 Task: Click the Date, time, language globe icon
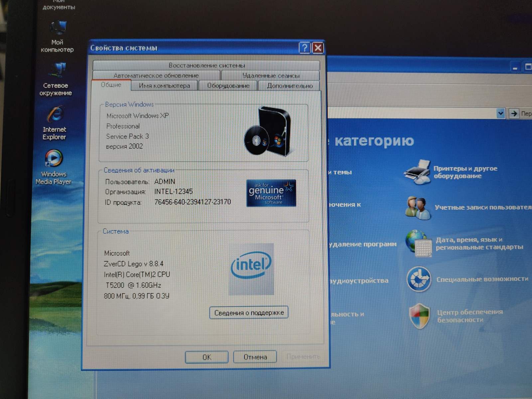pos(418,243)
